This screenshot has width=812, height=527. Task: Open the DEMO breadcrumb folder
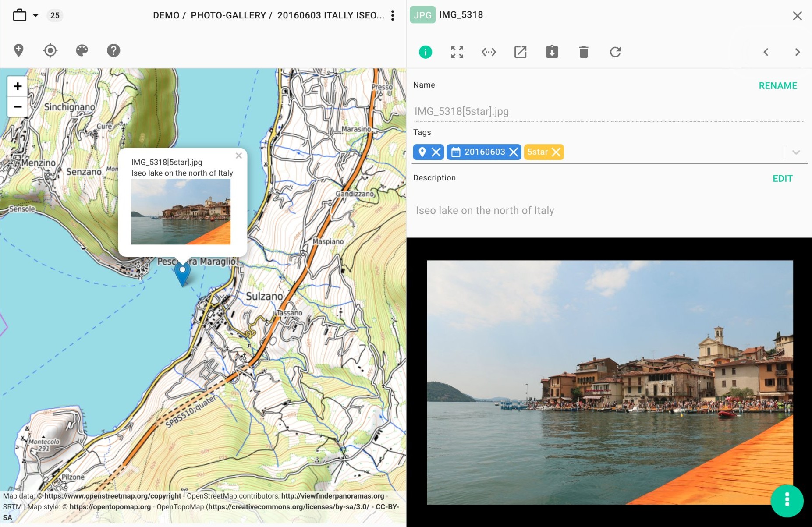(x=166, y=15)
